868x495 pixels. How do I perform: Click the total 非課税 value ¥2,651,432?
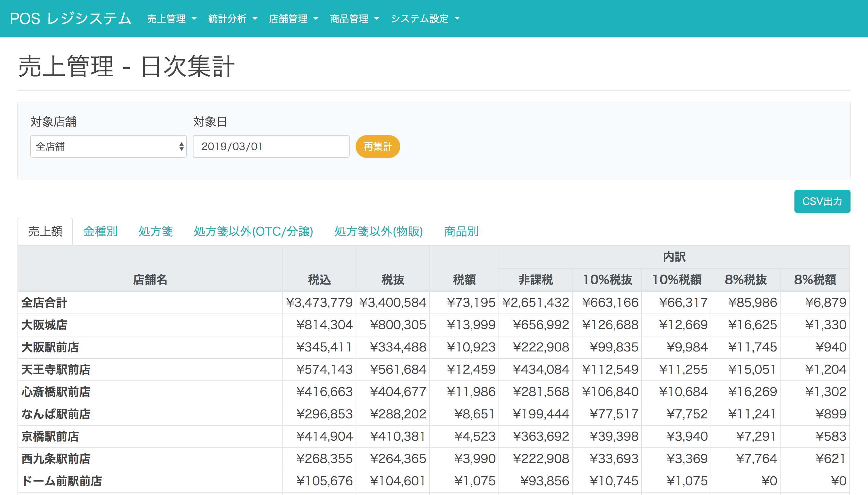tap(536, 303)
